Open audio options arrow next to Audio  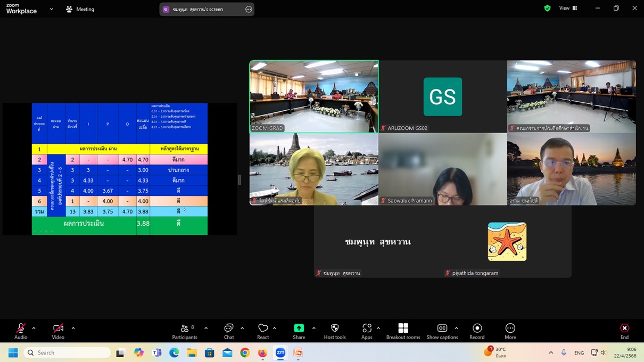point(34,328)
